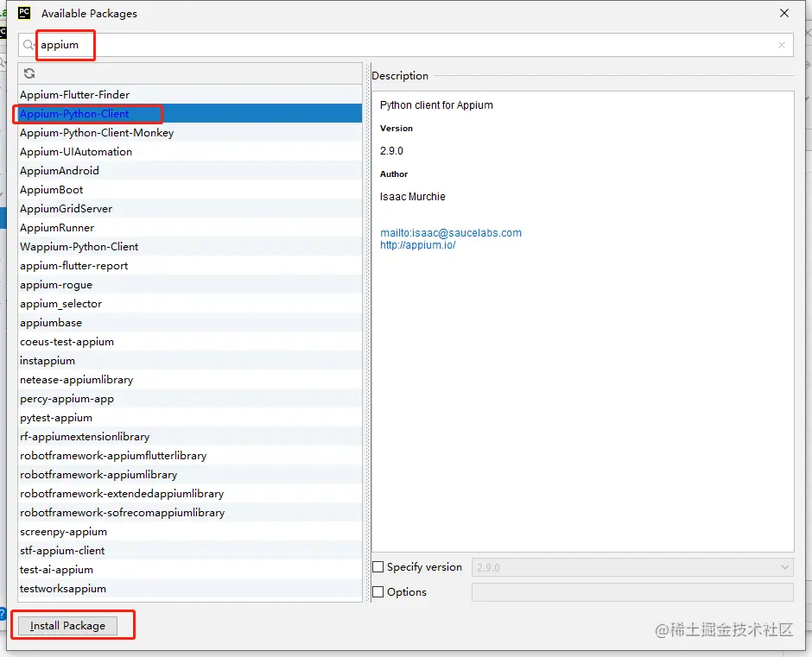Click the Install Package button
The width and height of the screenshot is (812, 657).
[68, 625]
